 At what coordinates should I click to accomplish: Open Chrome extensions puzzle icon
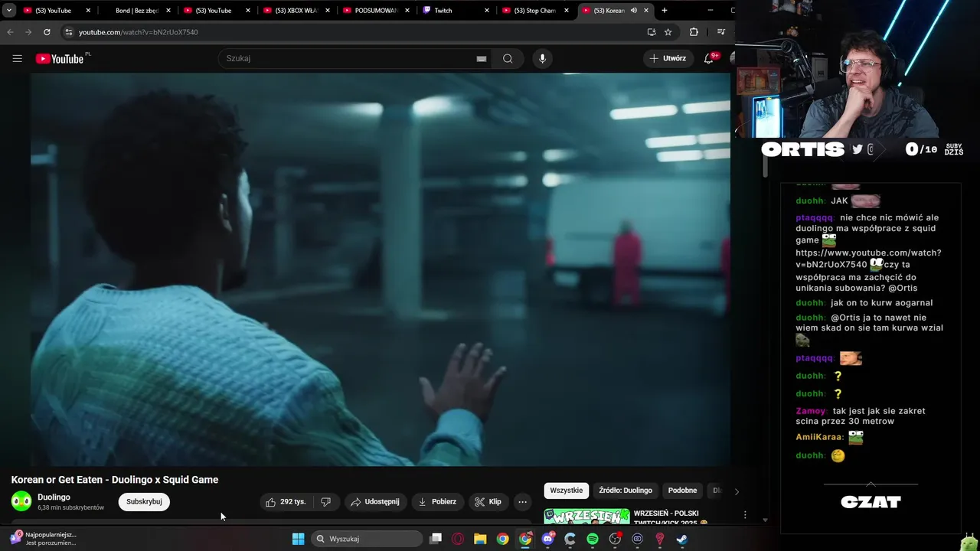pyautogui.click(x=694, y=32)
